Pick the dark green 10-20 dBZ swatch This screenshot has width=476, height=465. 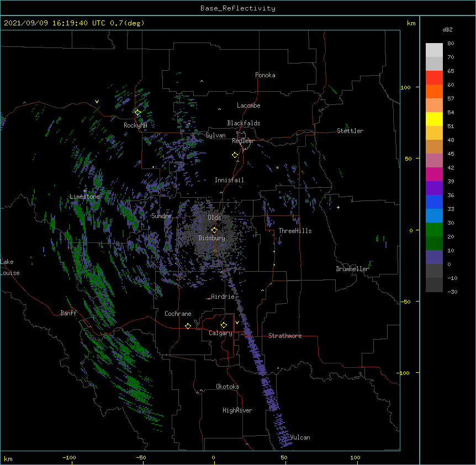coord(434,244)
